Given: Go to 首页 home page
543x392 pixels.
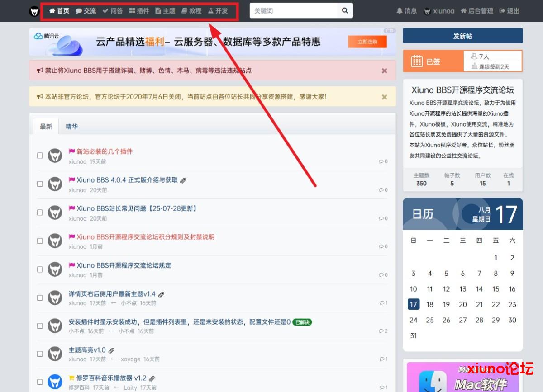Looking at the screenshot, I should (59, 11).
